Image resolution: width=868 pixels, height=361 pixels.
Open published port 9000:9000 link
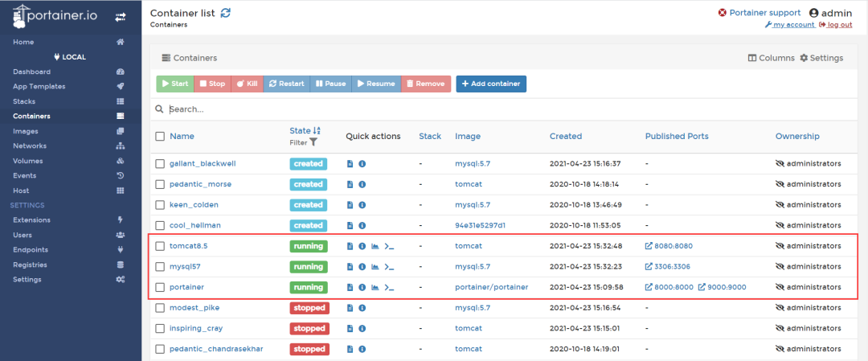pos(723,287)
